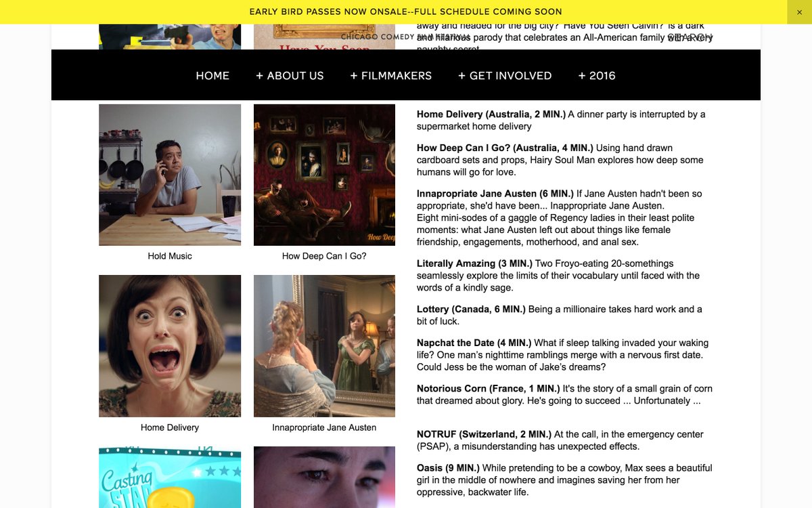812x508 pixels.
Task: Open the close-up eye film thumbnail
Action: (324, 477)
